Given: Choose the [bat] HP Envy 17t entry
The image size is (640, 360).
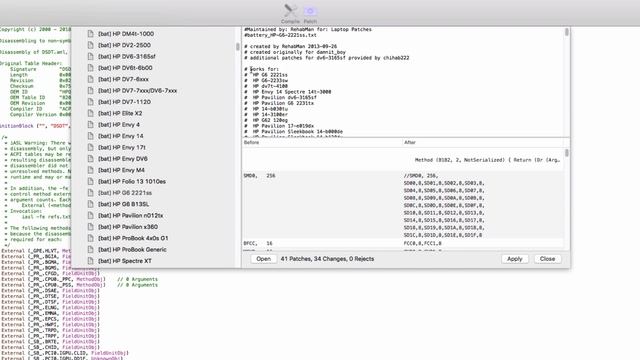Looking at the screenshot, I should click(x=122, y=147).
